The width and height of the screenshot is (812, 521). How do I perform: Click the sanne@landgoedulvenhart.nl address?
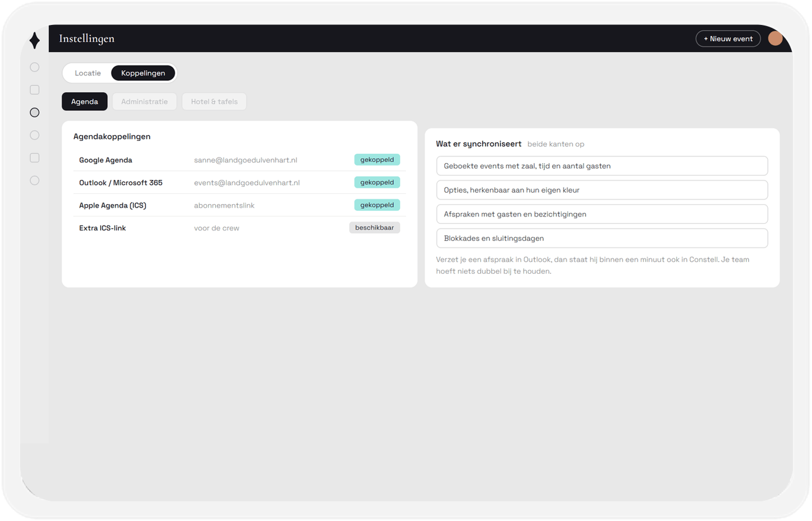245,160
